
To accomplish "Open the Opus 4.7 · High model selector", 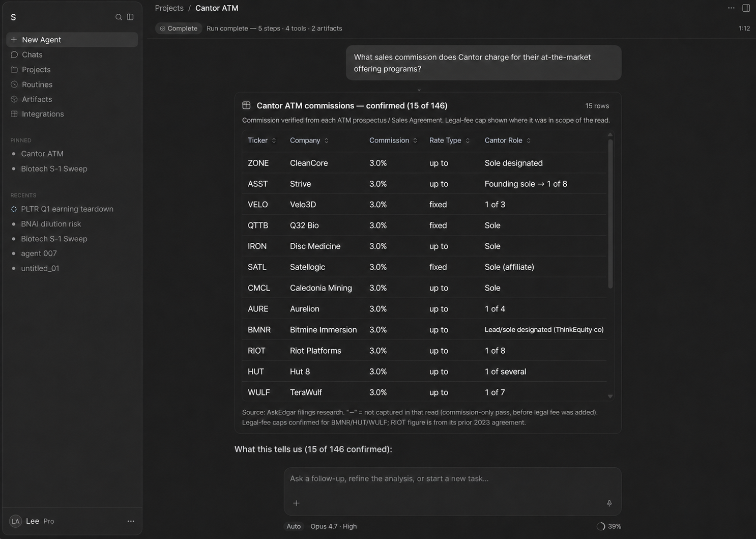I will point(333,526).
